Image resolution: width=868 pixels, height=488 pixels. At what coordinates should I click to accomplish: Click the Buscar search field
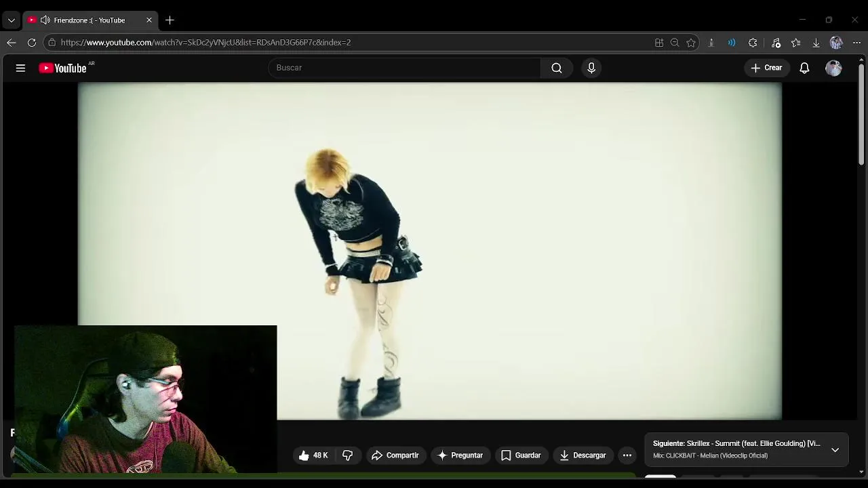(x=404, y=68)
